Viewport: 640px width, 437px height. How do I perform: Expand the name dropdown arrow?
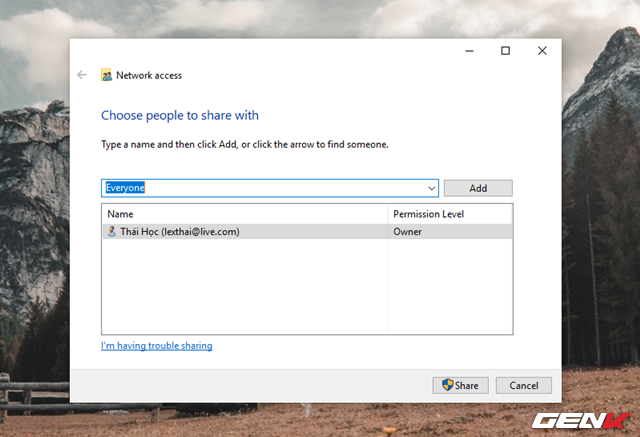pyautogui.click(x=431, y=188)
